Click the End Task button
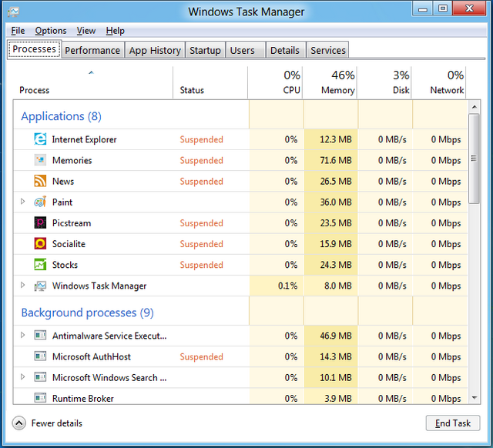Viewport: 493px width, 448px height. tap(453, 423)
